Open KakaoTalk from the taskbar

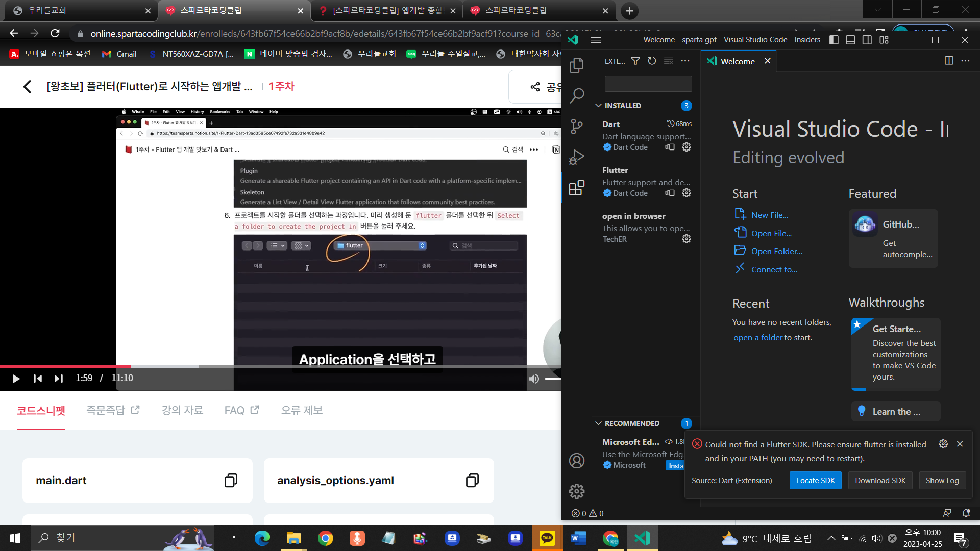[x=547, y=538]
